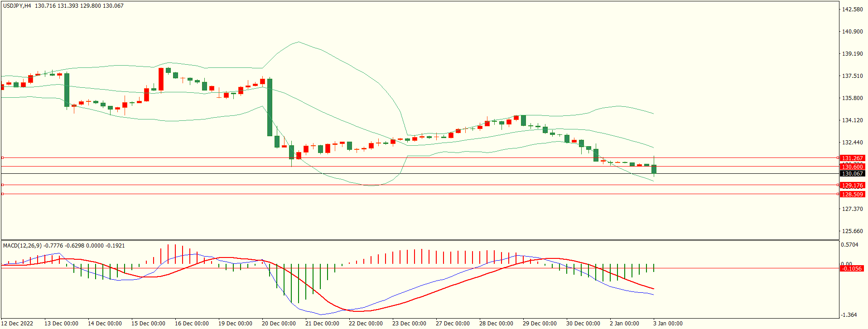The height and width of the screenshot is (329, 868).
Task: Click the red 130.600 price tag
Action: (852, 167)
